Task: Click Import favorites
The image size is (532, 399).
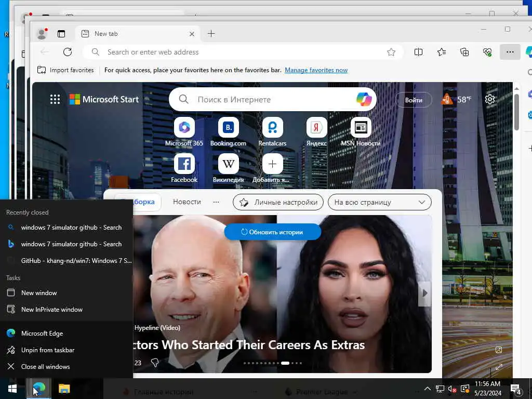Action: pyautogui.click(x=65, y=70)
